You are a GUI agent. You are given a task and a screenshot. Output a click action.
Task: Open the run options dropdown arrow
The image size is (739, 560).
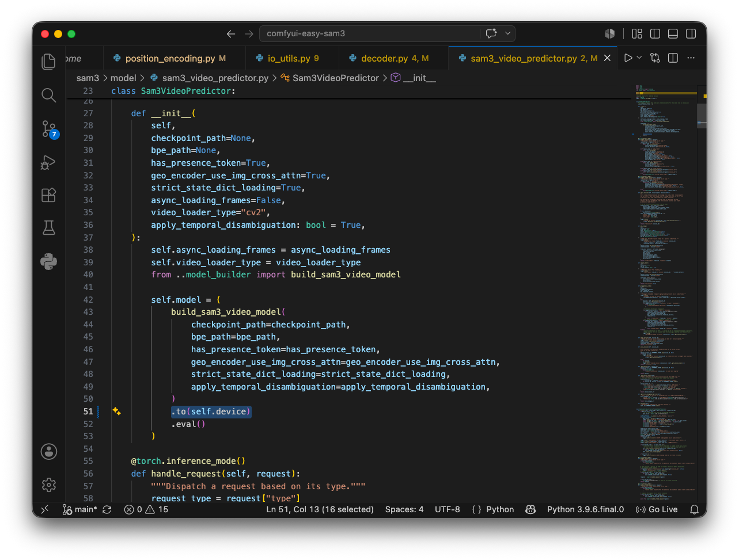pos(639,58)
